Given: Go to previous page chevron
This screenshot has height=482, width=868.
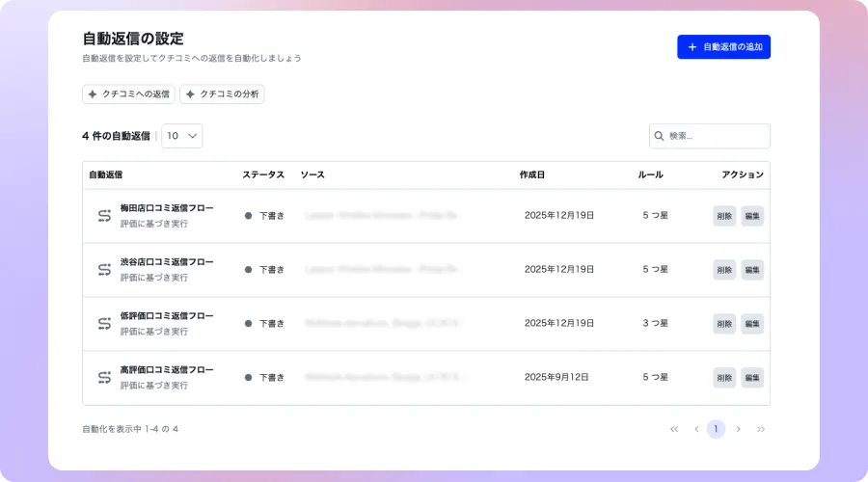Looking at the screenshot, I should 696,429.
